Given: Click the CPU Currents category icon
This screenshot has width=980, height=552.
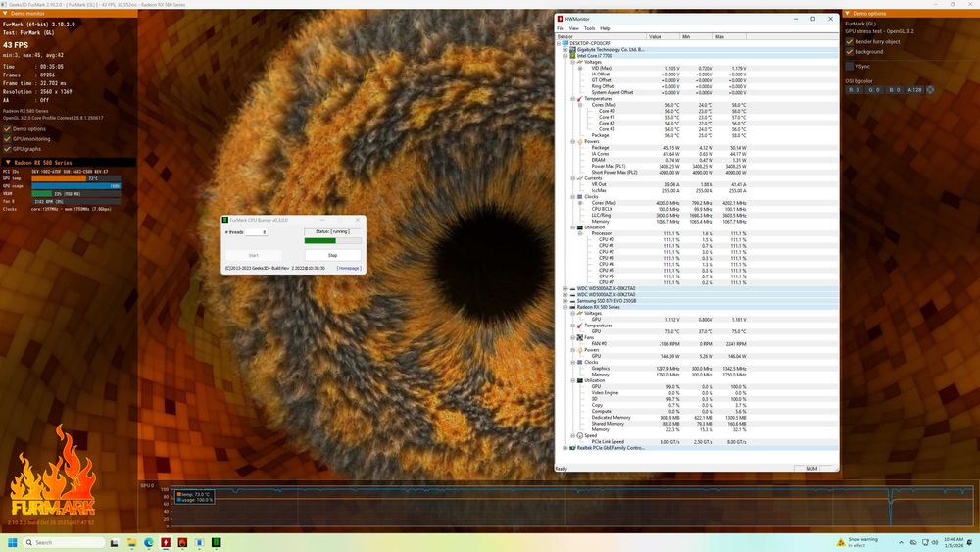Looking at the screenshot, I should pyautogui.click(x=580, y=178).
